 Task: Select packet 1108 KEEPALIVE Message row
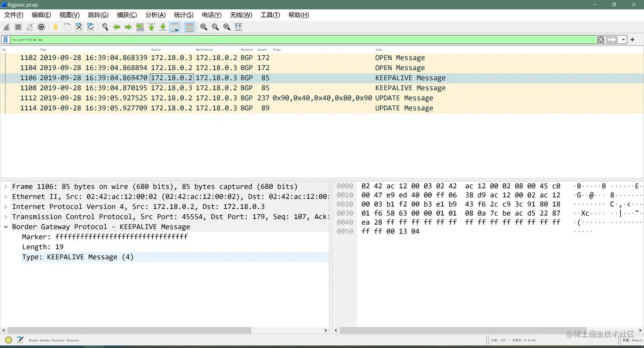pyautogui.click(x=322, y=88)
